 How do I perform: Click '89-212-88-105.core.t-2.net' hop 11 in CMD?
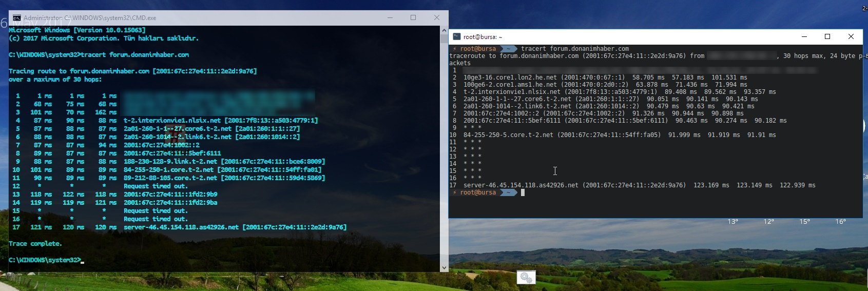170,178
